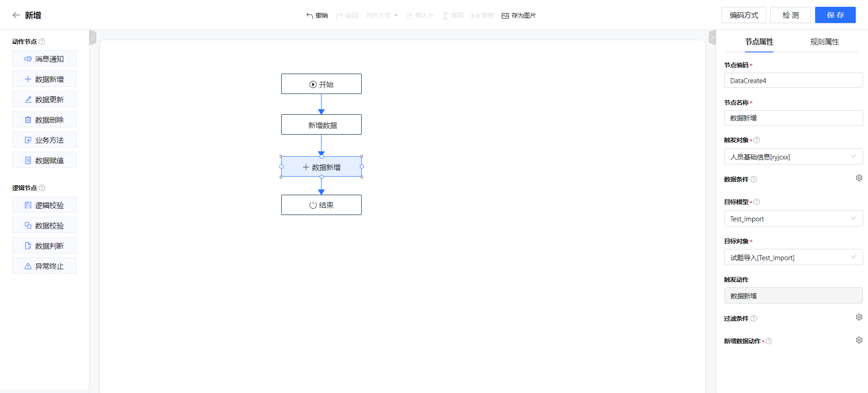
Task: Select the 异常终止 logic node
Action: (x=44, y=266)
